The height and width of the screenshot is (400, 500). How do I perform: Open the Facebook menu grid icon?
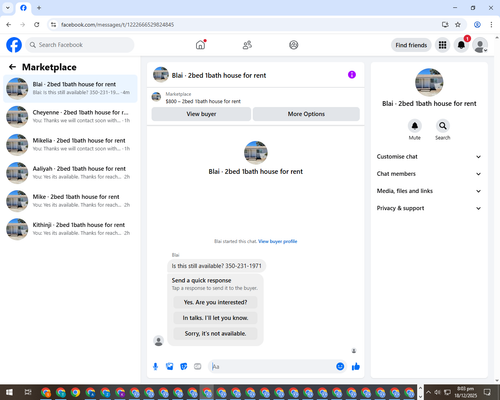pos(442,45)
